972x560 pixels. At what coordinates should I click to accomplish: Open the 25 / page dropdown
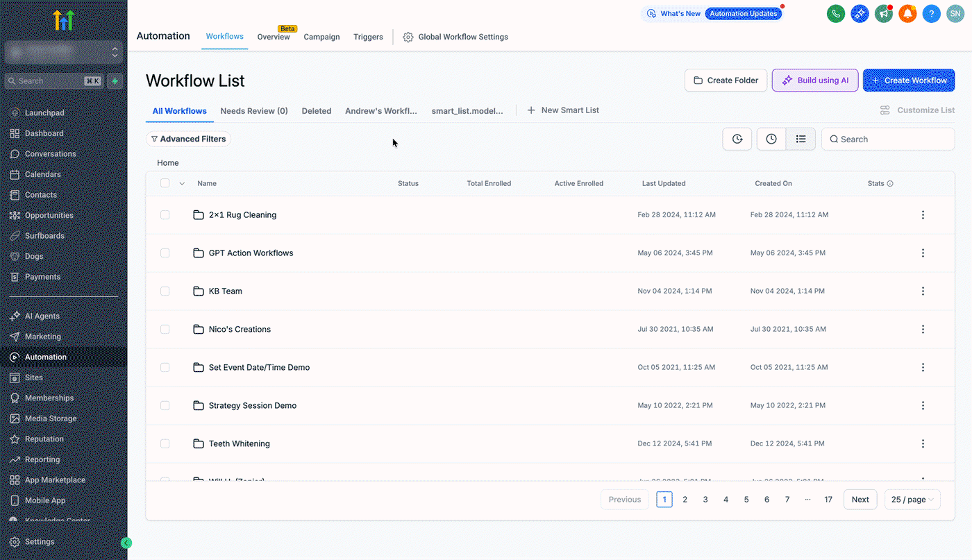pos(912,500)
